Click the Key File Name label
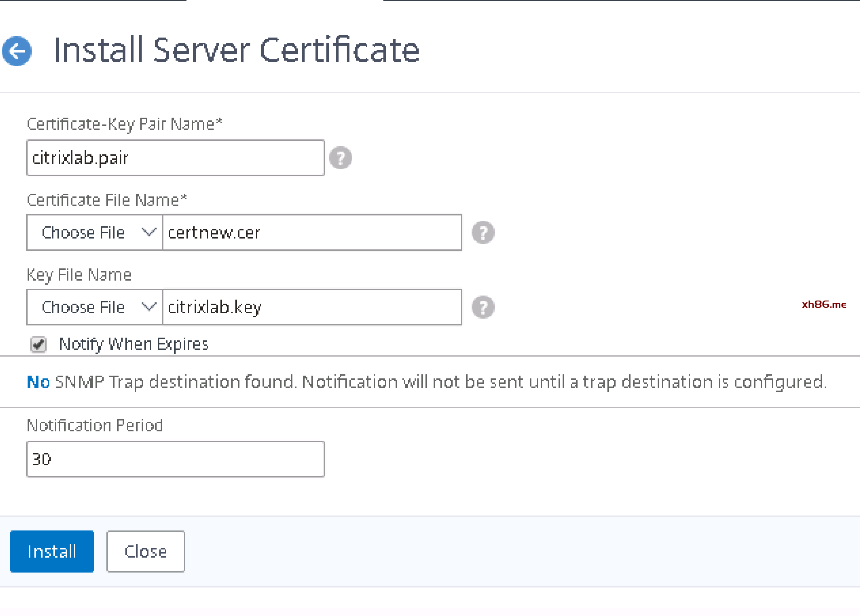The image size is (860, 616). click(79, 275)
